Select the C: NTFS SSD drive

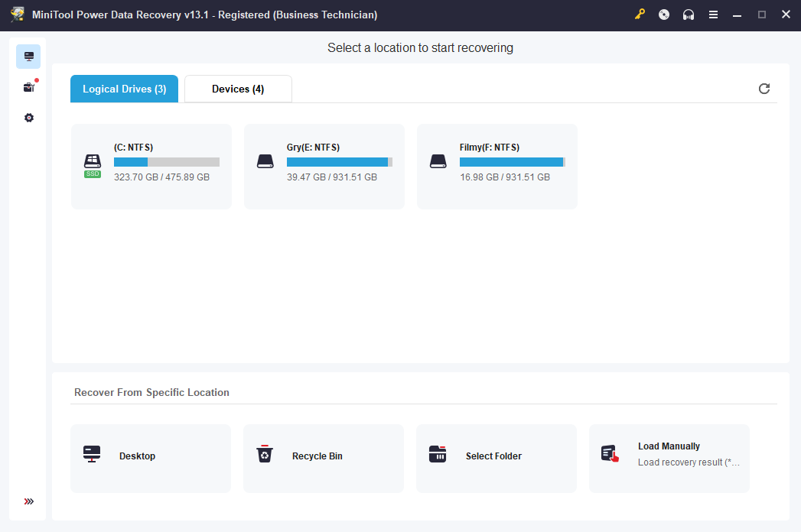click(x=151, y=167)
